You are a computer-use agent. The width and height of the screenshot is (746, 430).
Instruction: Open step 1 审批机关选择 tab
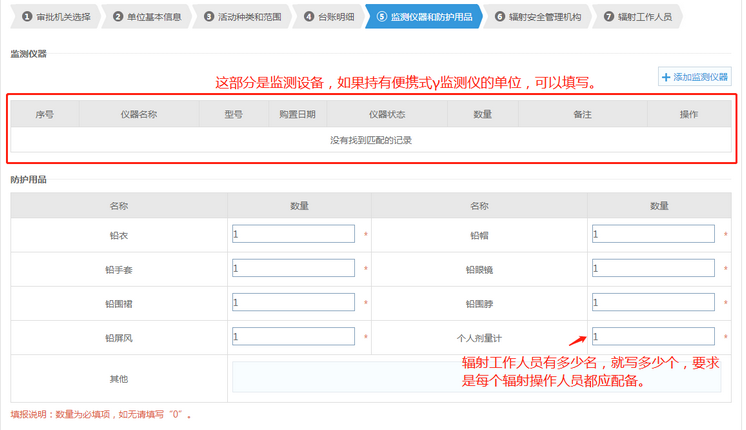coord(56,17)
